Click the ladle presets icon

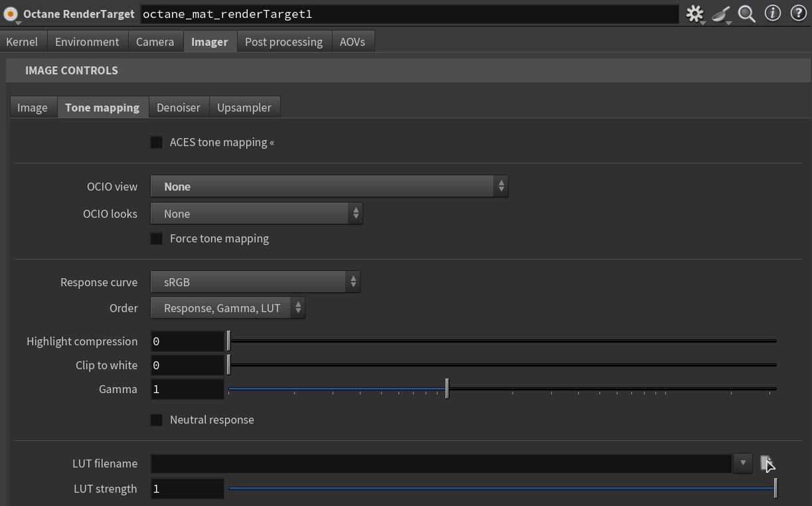click(x=720, y=14)
